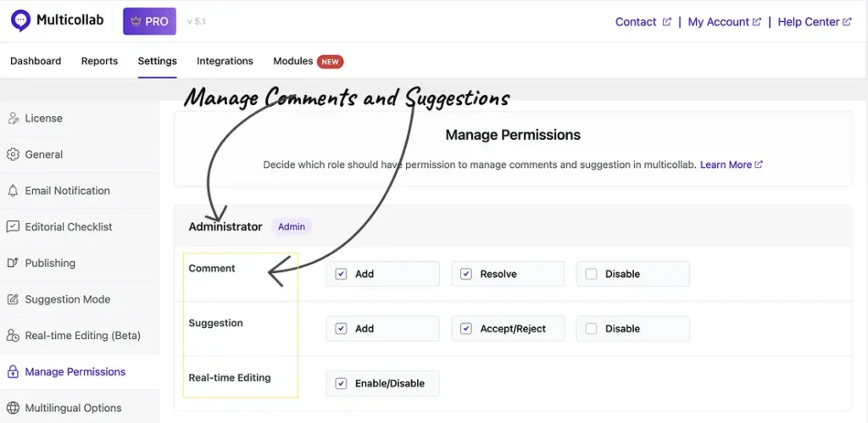Click the Publishing sidebar icon
This screenshot has width=868, height=423.
tap(13, 263)
